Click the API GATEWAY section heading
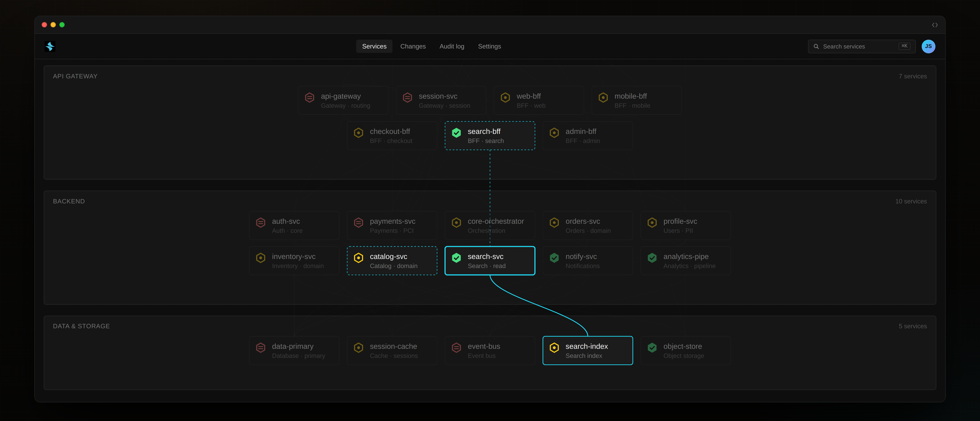 click(75, 76)
